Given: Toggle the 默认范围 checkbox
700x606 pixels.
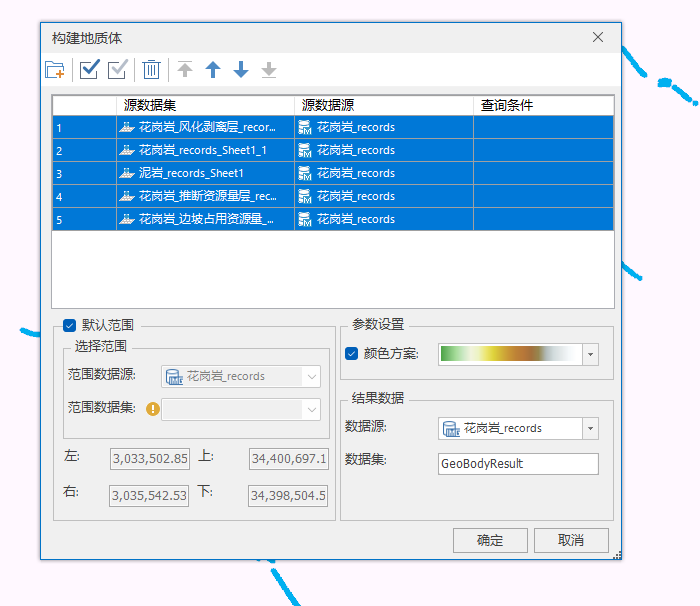Looking at the screenshot, I should click(70, 325).
